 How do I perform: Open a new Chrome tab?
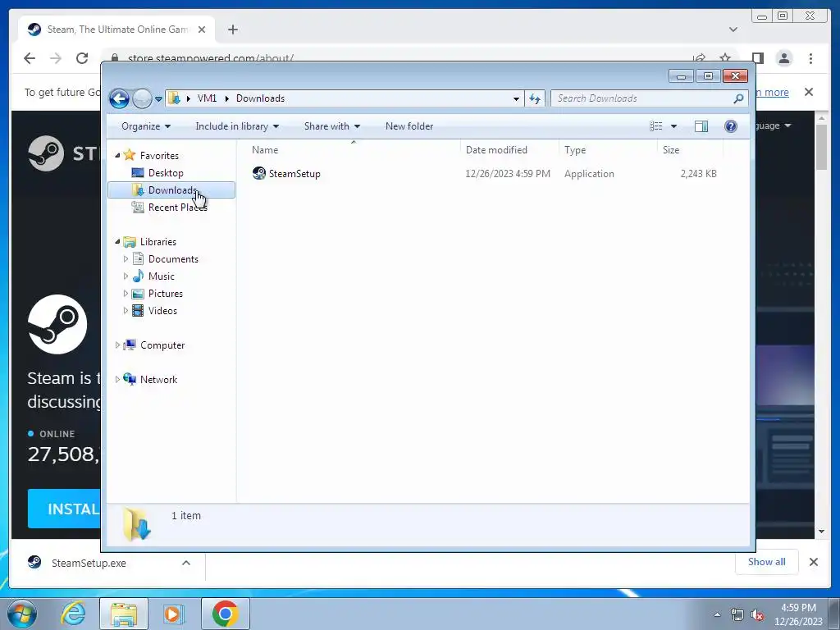(232, 30)
